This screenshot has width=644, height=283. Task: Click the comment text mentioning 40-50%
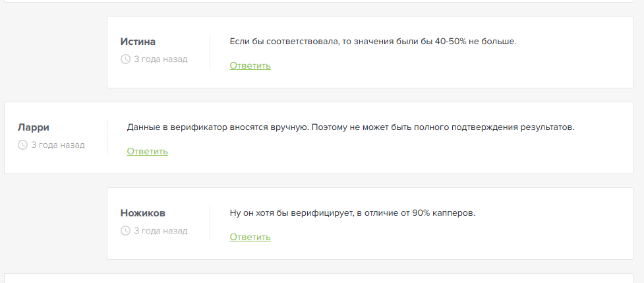tap(372, 42)
